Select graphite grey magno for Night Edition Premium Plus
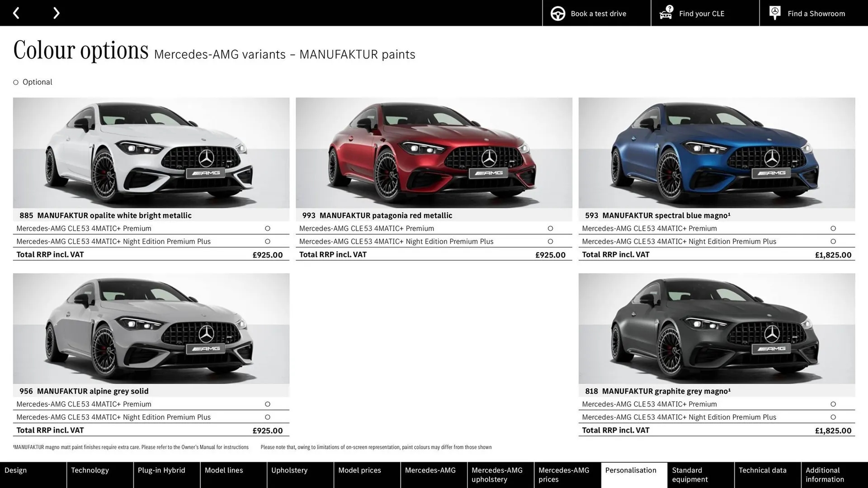This screenshot has width=868, height=488. coord(833,417)
